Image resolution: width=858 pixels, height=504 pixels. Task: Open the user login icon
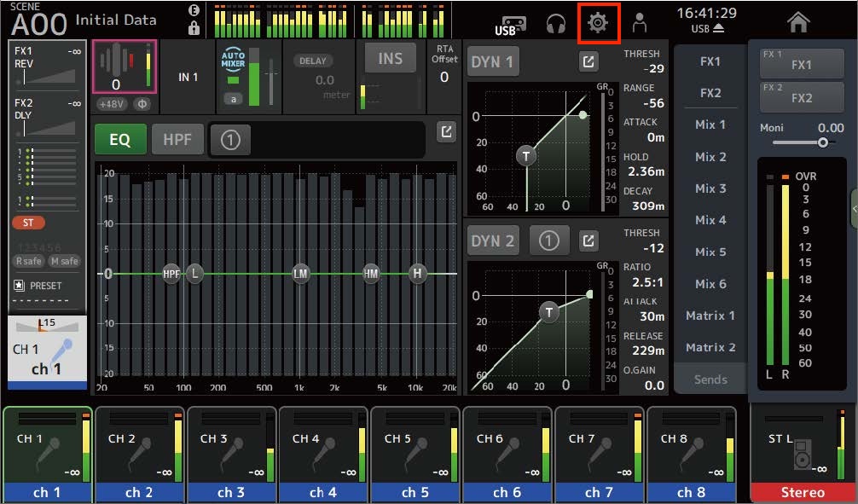click(639, 23)
